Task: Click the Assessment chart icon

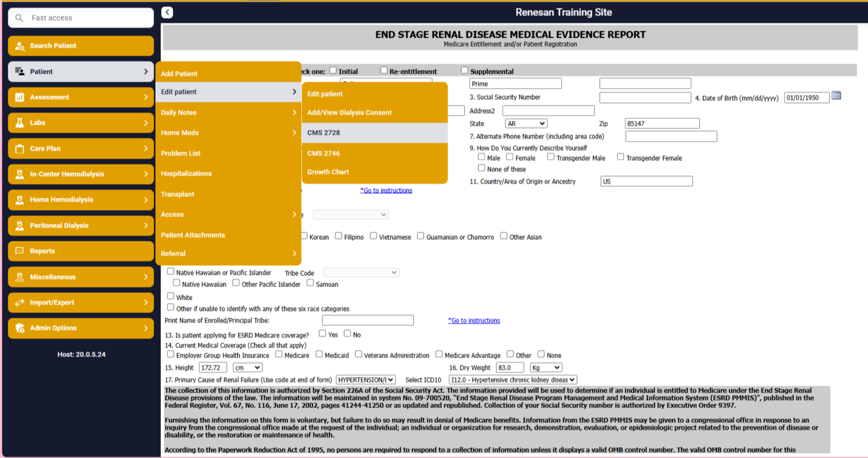Action: [20, 97]
